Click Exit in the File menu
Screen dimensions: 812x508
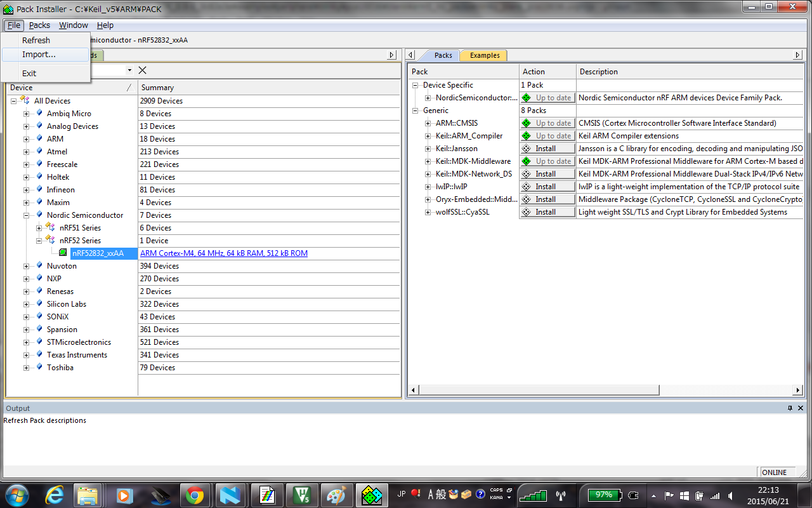coord(29,73)
